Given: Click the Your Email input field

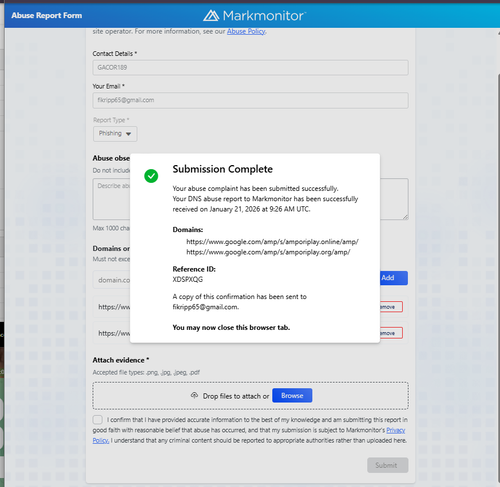Looking at the screenshot, I should pyautogui.click(x=250, y=100).
